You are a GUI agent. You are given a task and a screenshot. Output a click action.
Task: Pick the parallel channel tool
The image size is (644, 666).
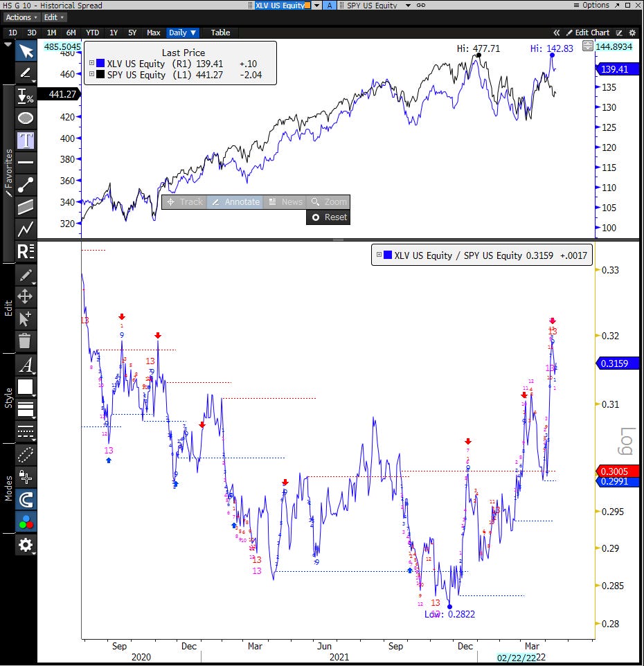[x=26, y=207]
